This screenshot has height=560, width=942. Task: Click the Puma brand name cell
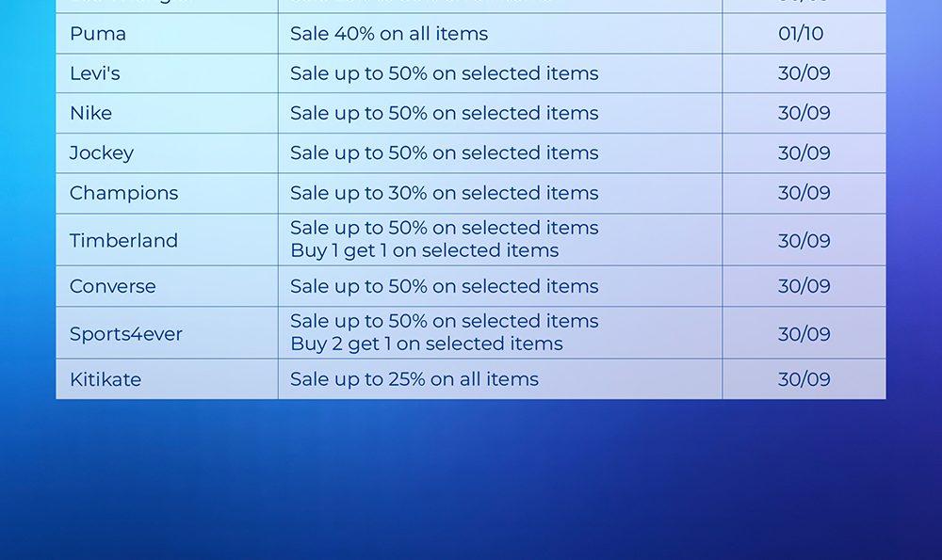click(x=98, y=34)
